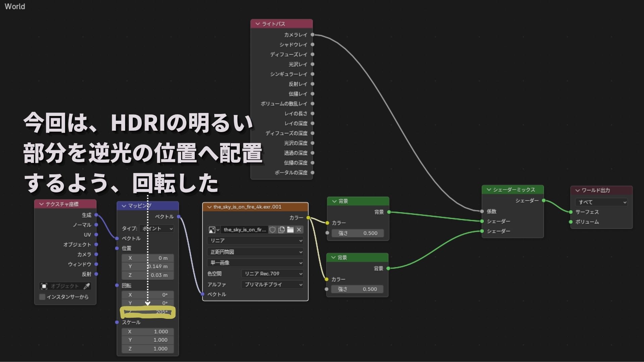Click the スケール Z field 1.000
This screenshot has height=362, width=644.
coord(148,349)
